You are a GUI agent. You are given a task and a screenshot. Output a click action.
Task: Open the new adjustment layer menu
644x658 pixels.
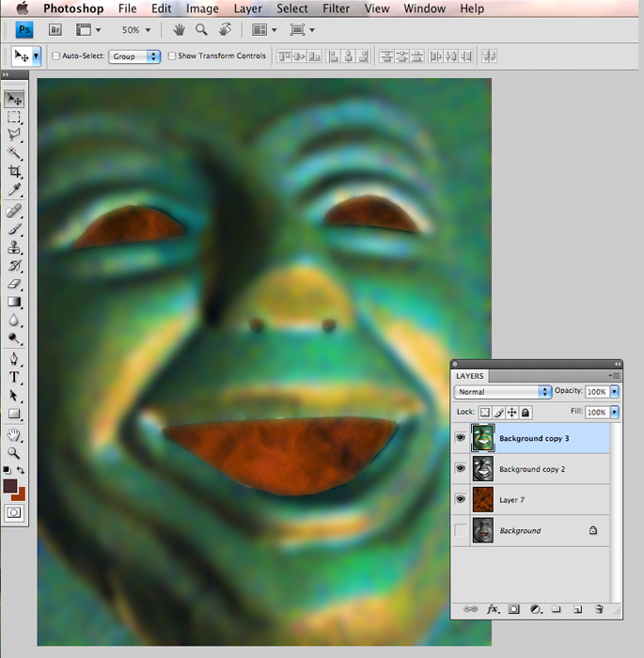[x=536, y=609]
